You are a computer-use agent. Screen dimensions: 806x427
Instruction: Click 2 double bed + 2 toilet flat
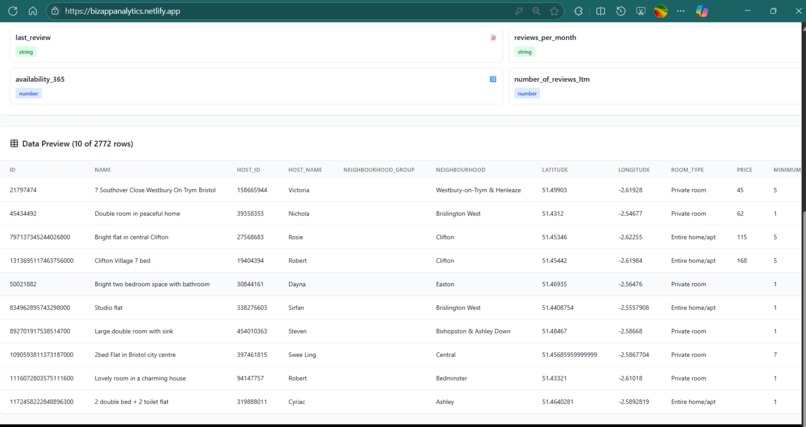(132, 402)
